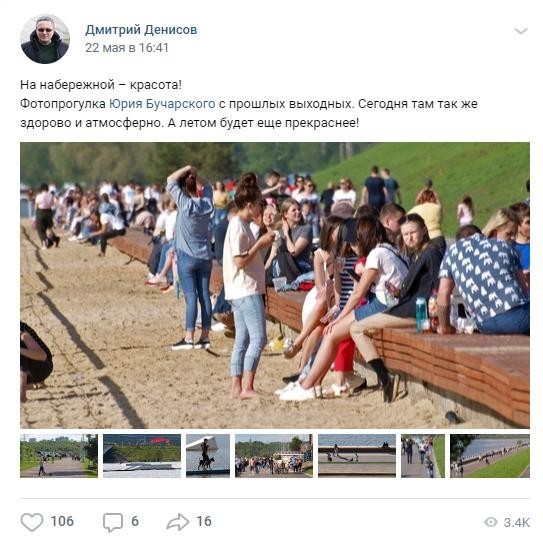Open author name Дмитрий Денисов link
Screen dimensions: 543x539
coord(141,30)
